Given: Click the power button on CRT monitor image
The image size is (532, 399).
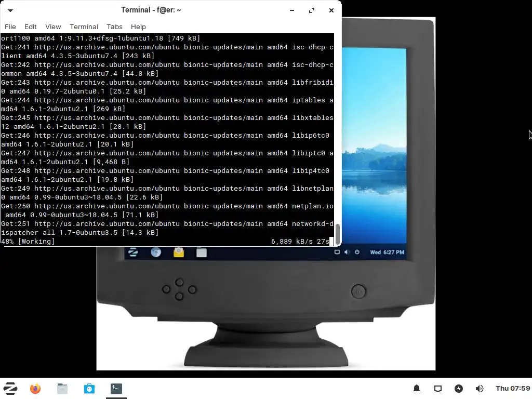Looking at the screenshot, I should [x=358, y=291].
